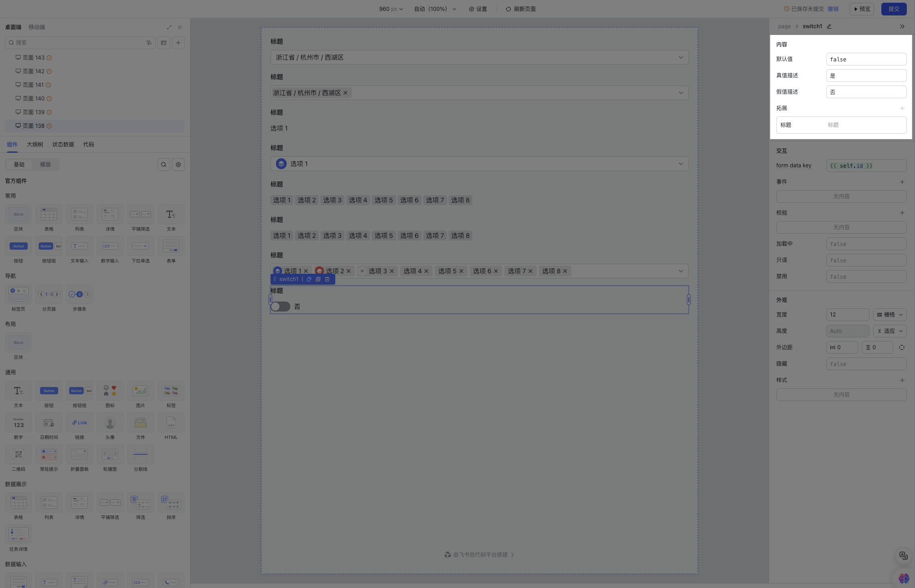Switch to the 状态数据 tab
Screen dimensions: 915x588
(x=63, y=145)
